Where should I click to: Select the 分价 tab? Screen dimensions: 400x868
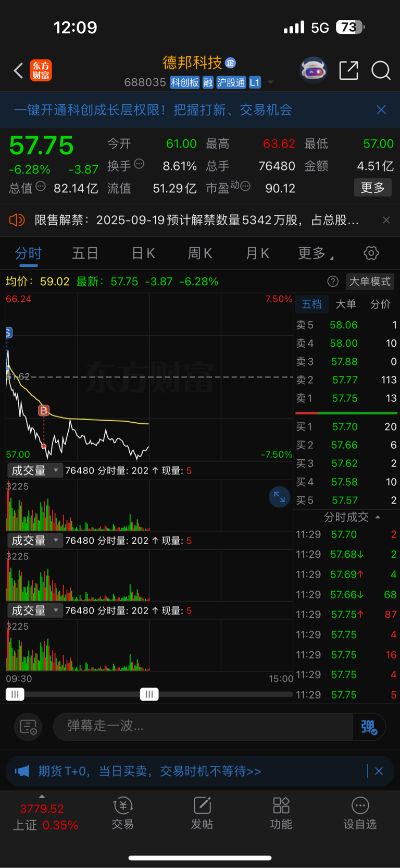(x=380, y=304)
